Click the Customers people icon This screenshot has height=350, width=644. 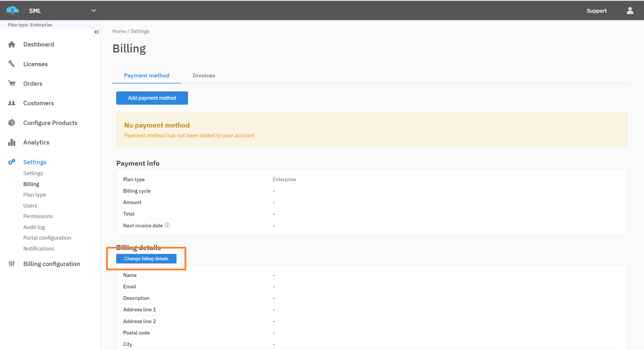click(x=11, y=103)
